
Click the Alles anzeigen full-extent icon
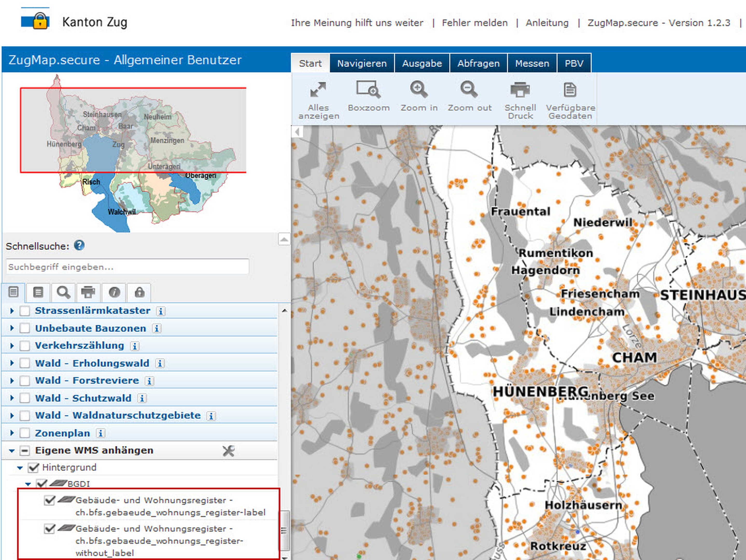point(318,90)
